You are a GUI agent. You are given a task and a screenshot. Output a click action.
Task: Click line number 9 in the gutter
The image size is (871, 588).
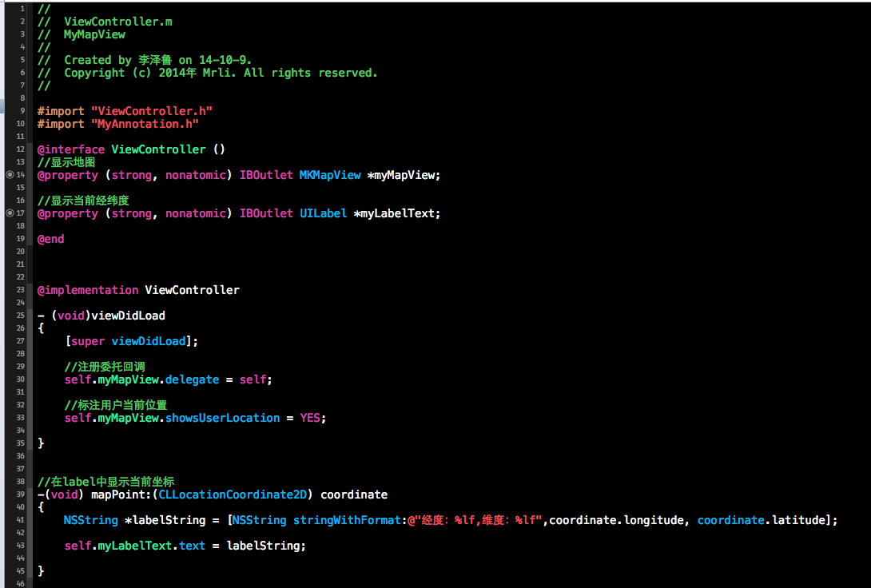point(23,110)
